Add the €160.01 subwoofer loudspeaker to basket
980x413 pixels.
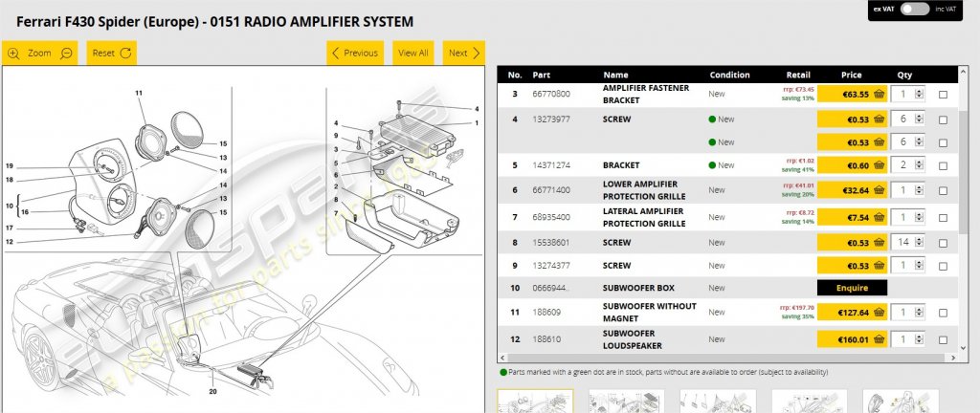click(x=853, y=340)
